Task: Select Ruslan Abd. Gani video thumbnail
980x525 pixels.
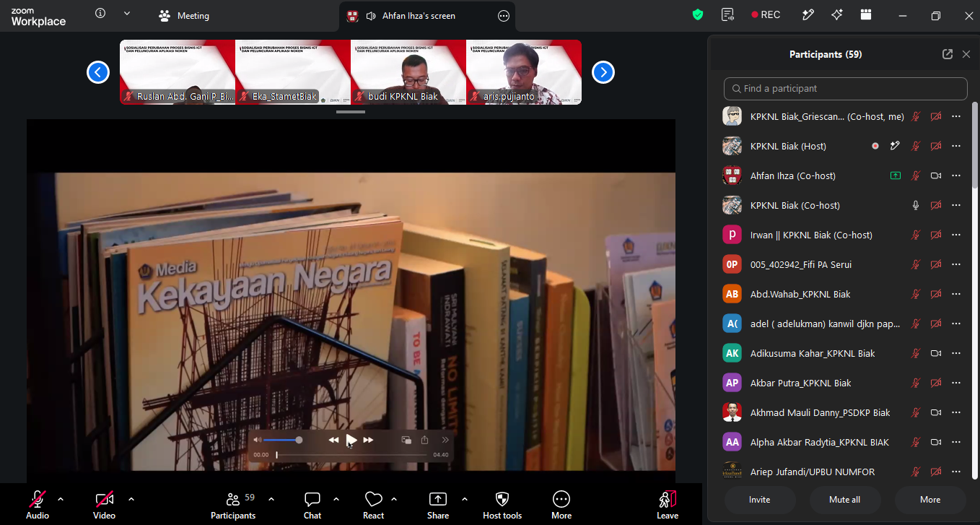Action: (178, 72)
